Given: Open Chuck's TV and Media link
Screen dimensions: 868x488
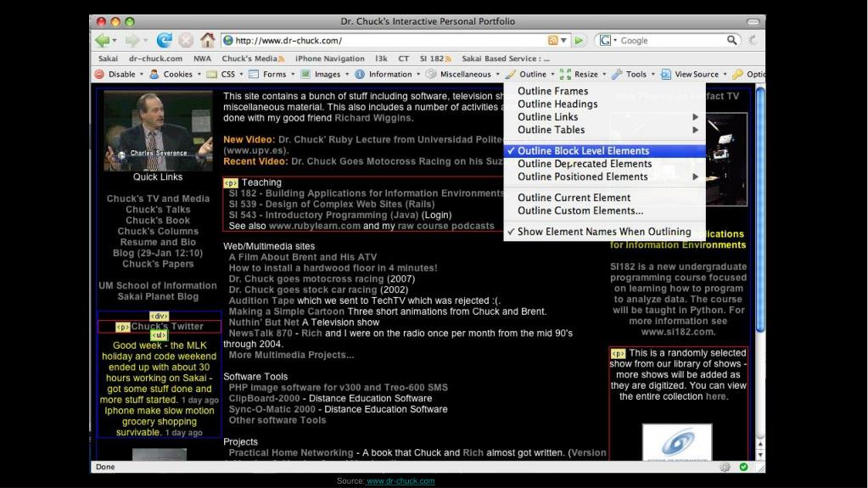Looking at the screenshot, I should coord(158,199).
